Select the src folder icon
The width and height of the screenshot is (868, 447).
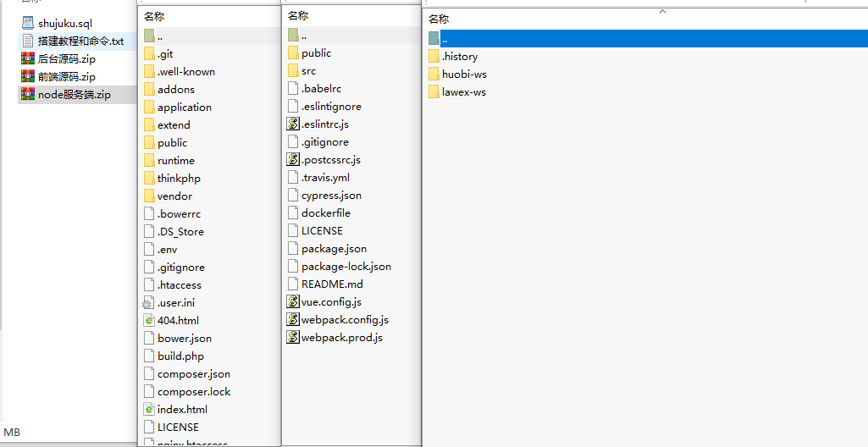(x=293, y=71)
